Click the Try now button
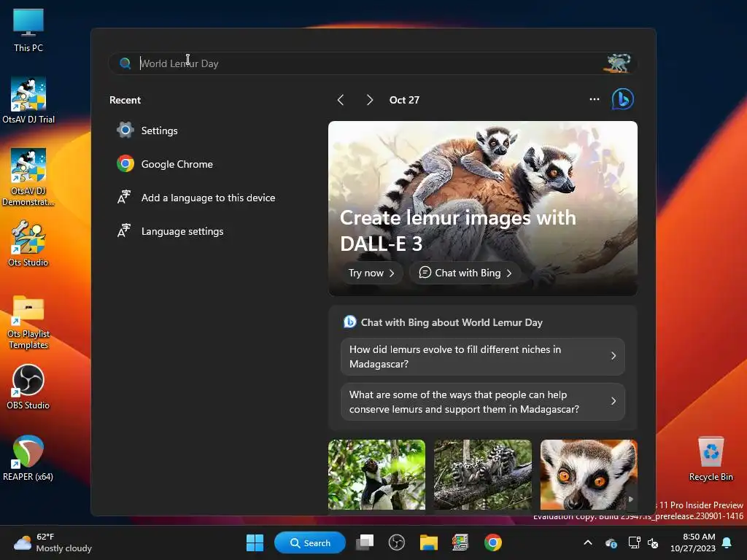This screenshot has width=747, height=560. point(372,273)
